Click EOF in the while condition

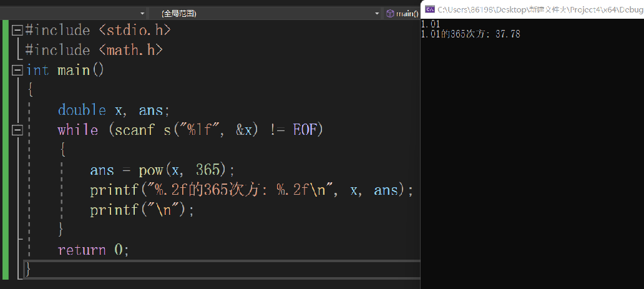(305, 130)
